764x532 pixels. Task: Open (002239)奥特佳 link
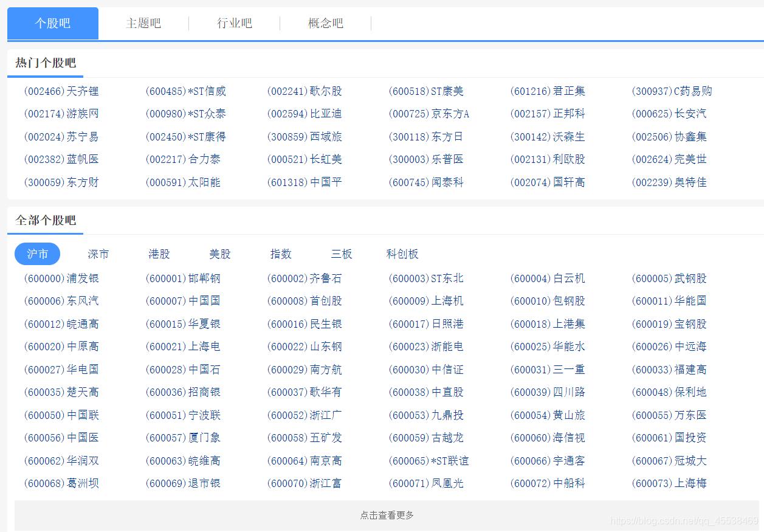pos(669,182)
